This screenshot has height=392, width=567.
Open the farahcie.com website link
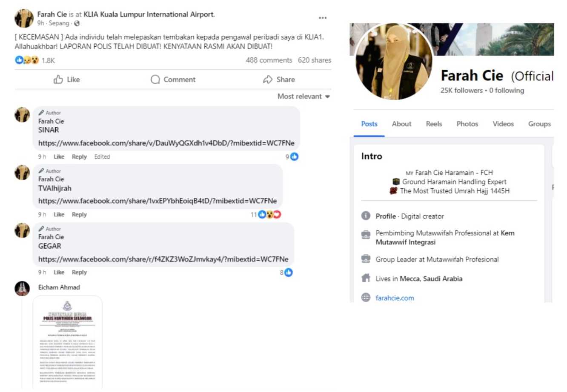point(395,298)
